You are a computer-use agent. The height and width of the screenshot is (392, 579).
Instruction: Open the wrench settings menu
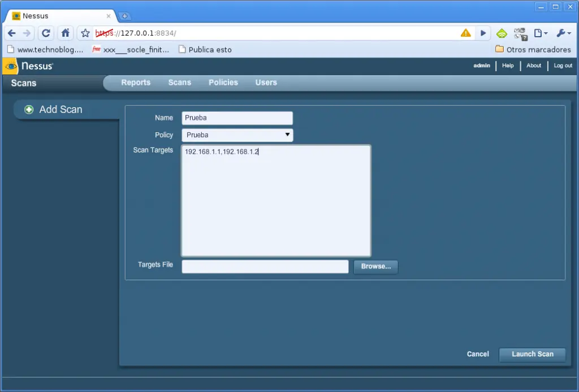[564, 33]
